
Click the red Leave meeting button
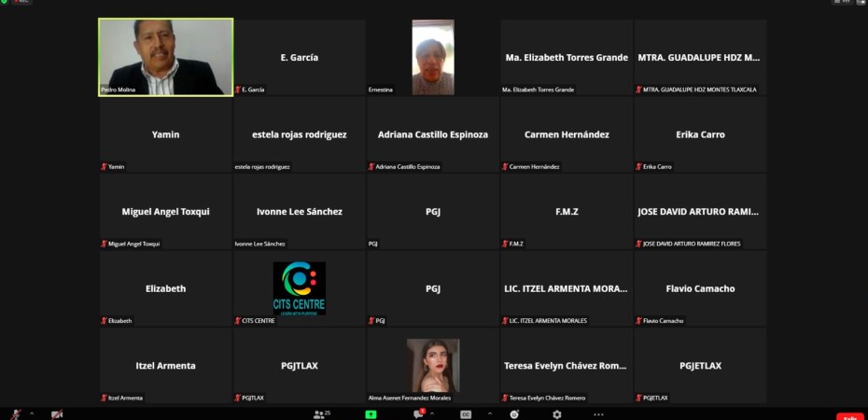point(849,416)
